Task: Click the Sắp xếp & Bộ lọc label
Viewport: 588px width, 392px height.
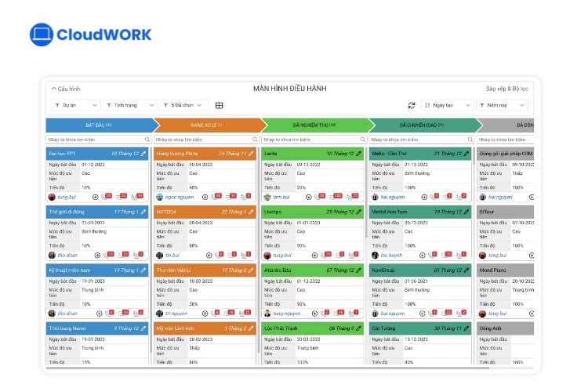Action: [506, 89]
